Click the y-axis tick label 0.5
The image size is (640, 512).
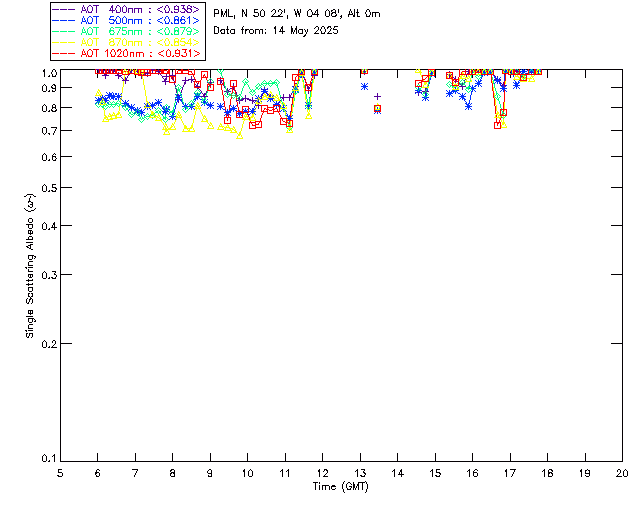click(x=49, y=188)
